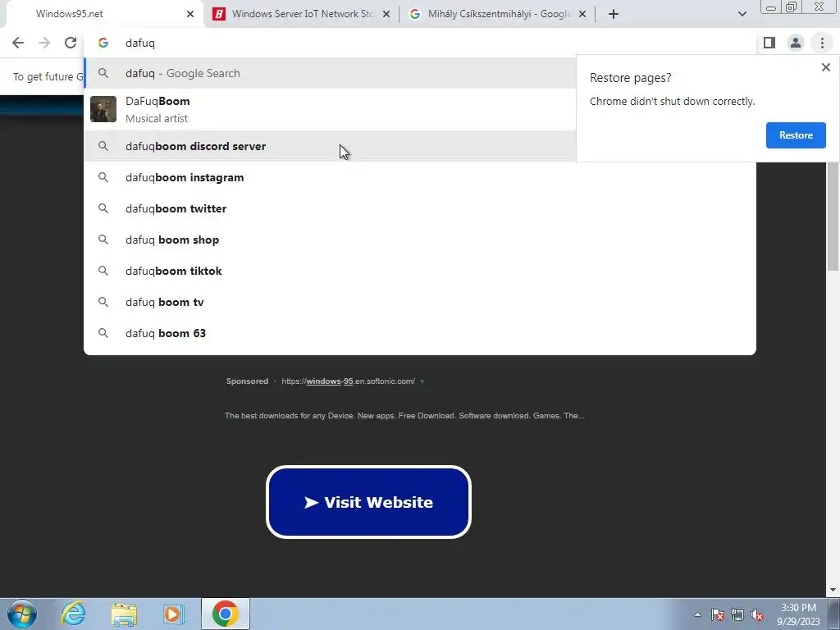840x630 pixels.
Task: Click the DaFuqBoom artist thumbnail
Action: click(103, 109)
